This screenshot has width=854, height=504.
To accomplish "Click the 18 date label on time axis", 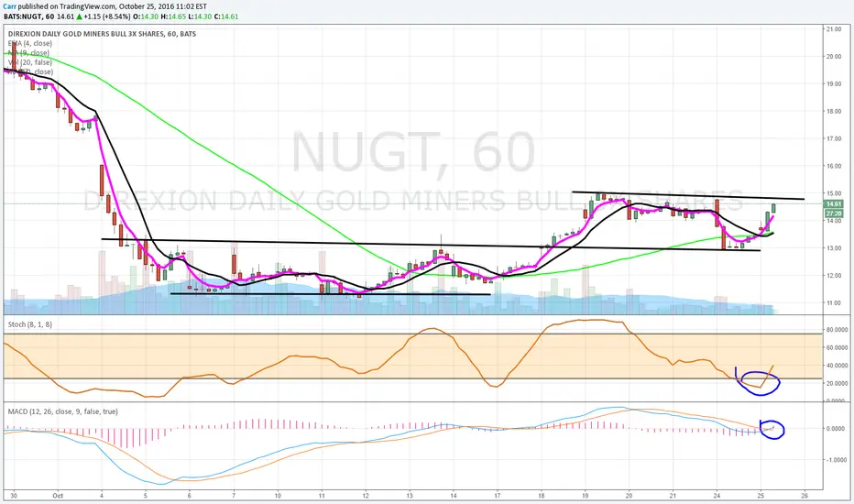I will click(542, 496).
